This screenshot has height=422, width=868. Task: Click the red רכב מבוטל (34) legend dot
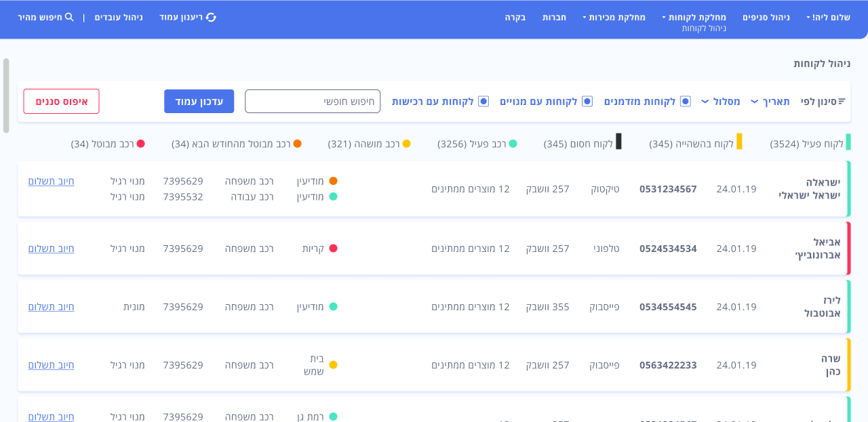(x=141, y=144)
